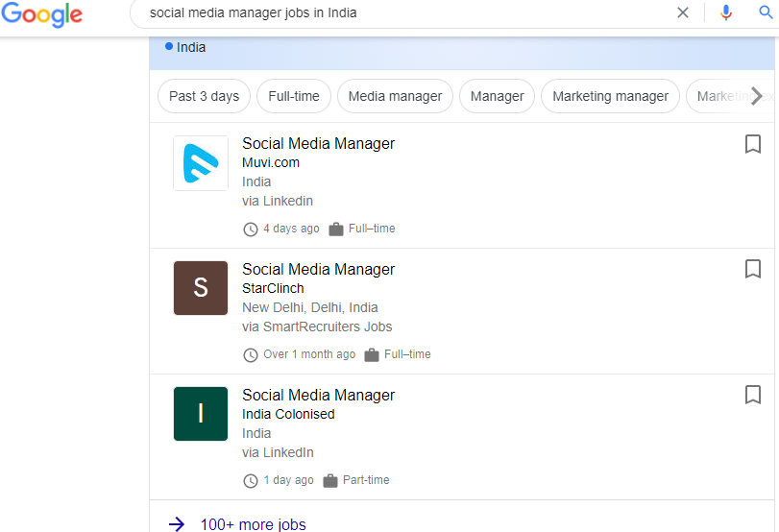779x532 pixels.
Task: Bookmark the Muvi.com job listing
Action: [753, 144]
